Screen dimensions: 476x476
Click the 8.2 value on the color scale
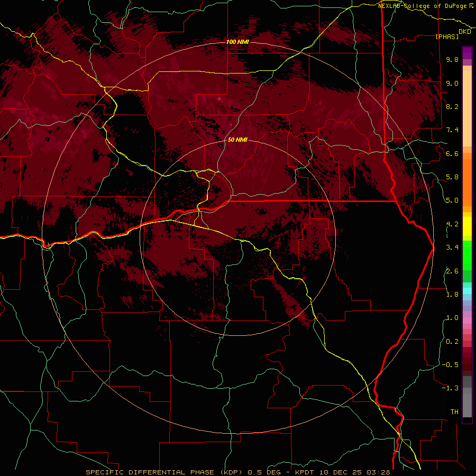[x=452, y=106]
